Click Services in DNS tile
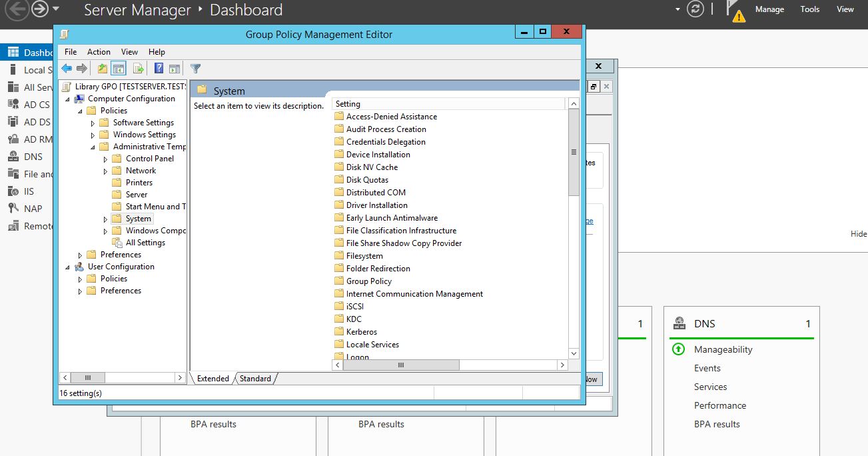This screenshot has height=456, width=868. tap(710, 387)
